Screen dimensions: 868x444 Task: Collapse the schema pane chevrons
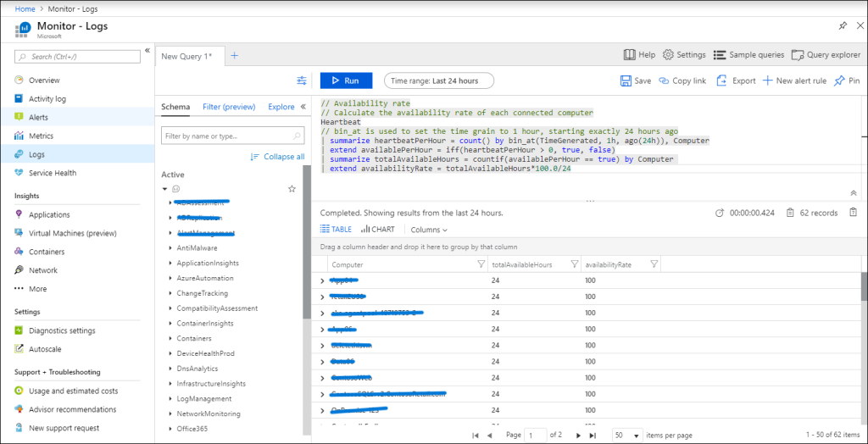pyautogui.click(x=303, y=107)
